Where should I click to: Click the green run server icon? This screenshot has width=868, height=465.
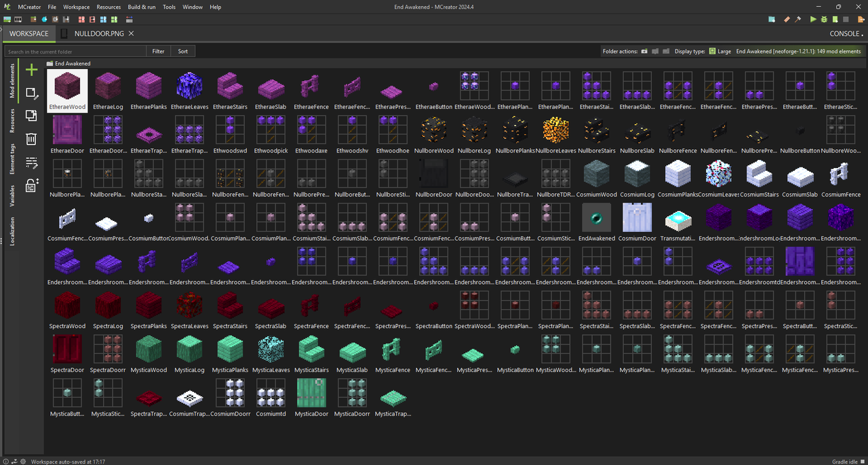point(835,19)
